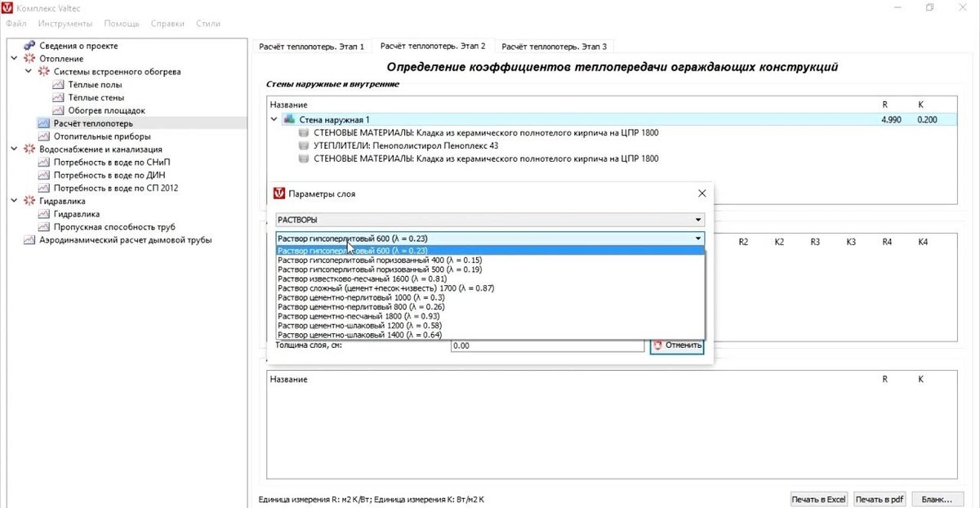Open Отопительные приборы in the tree
The image size is (980, 508).
click(x=102, y=136)
